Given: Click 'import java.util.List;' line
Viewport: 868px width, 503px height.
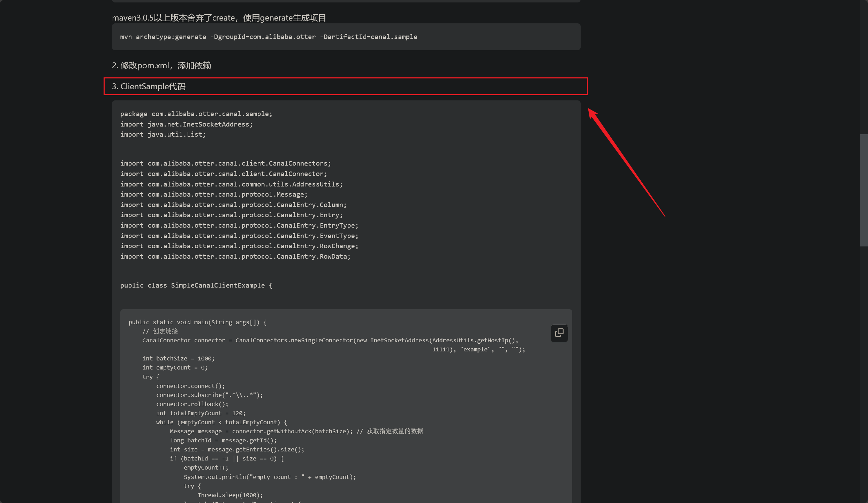Looking at the screenshot, I should [x=163, y=135].
